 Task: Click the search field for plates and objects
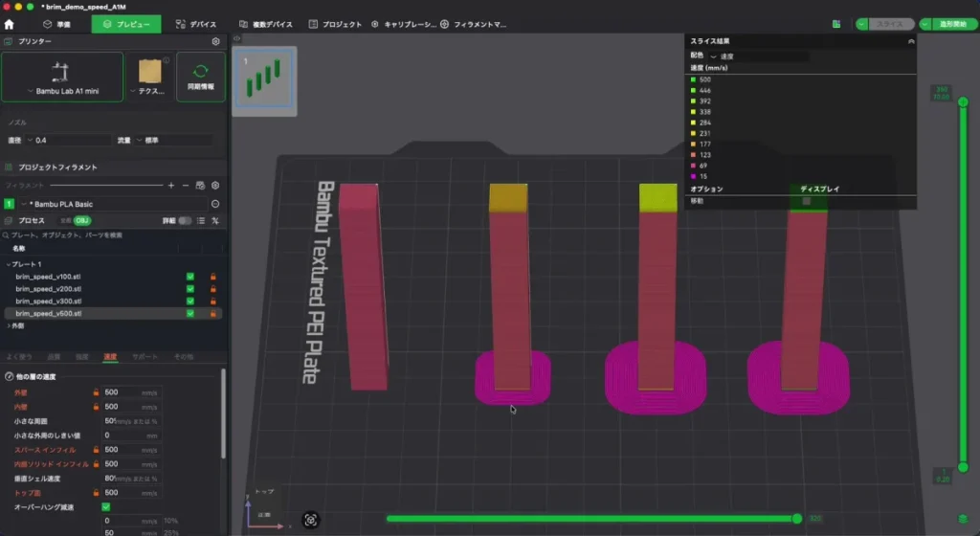(113, 235)
